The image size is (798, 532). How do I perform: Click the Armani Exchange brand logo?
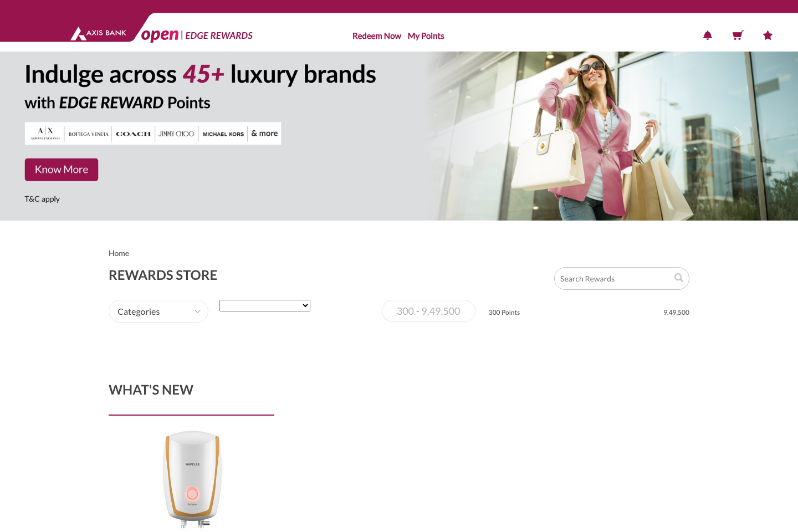[x=45, y=134]
